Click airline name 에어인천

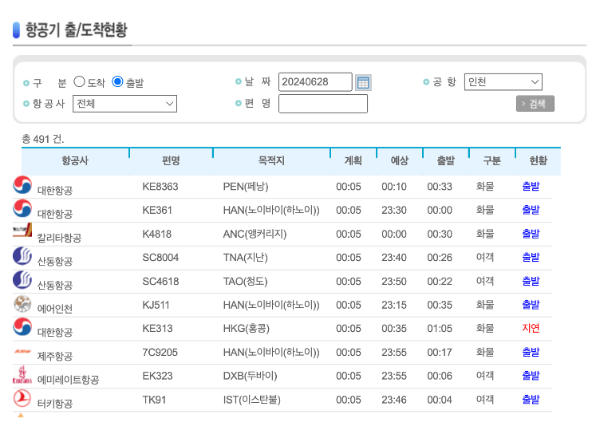(x=55, y=309)
